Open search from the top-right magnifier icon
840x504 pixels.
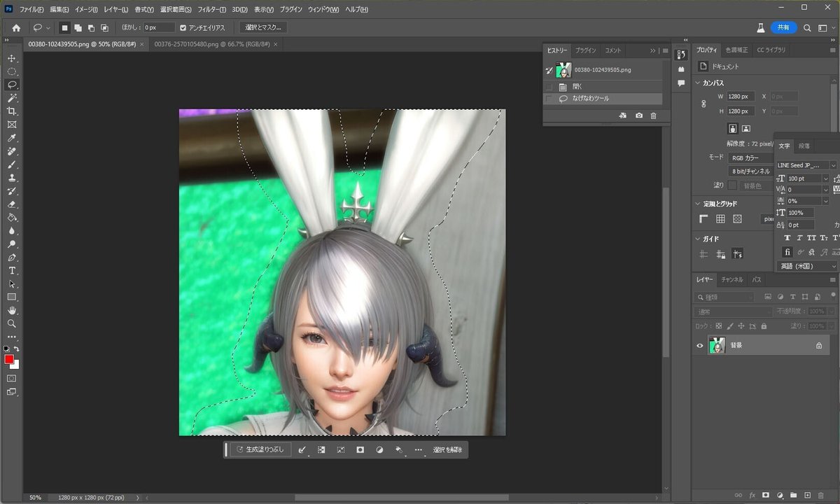[807, 27]
